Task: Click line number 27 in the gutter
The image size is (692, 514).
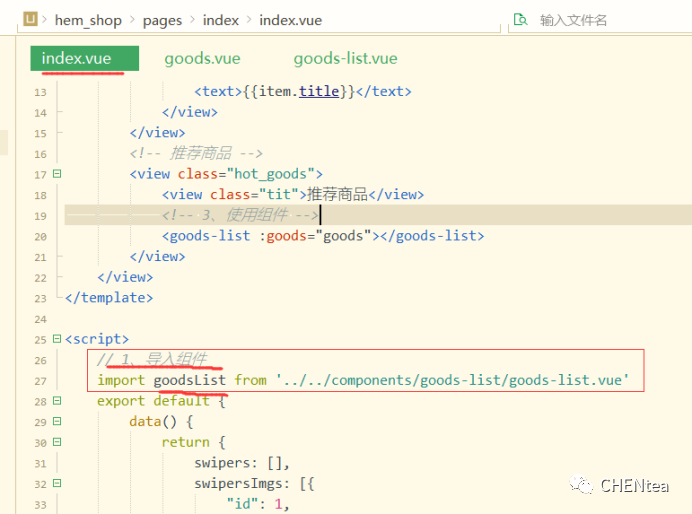Action: pyautogui.click(x=40, y=380)
